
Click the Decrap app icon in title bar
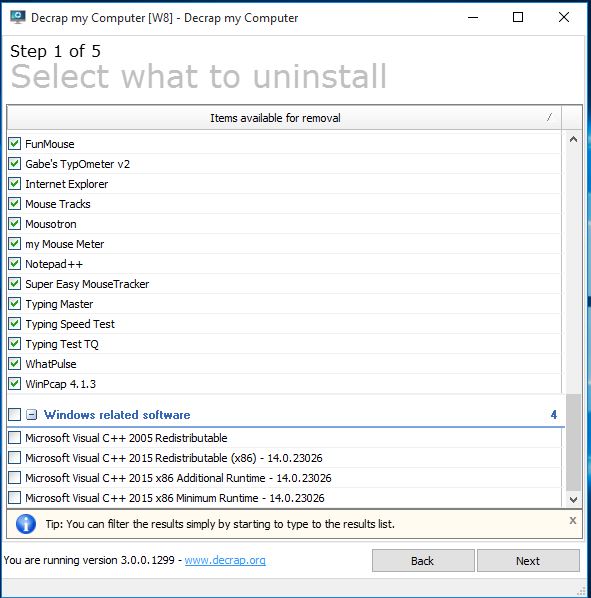[x=18, y=17]
